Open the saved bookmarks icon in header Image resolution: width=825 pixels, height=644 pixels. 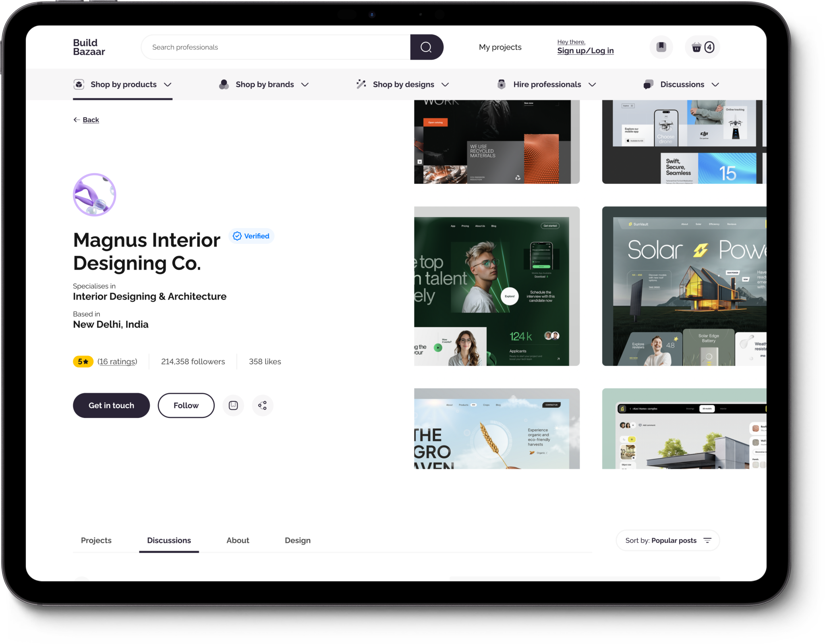point(661,47)
